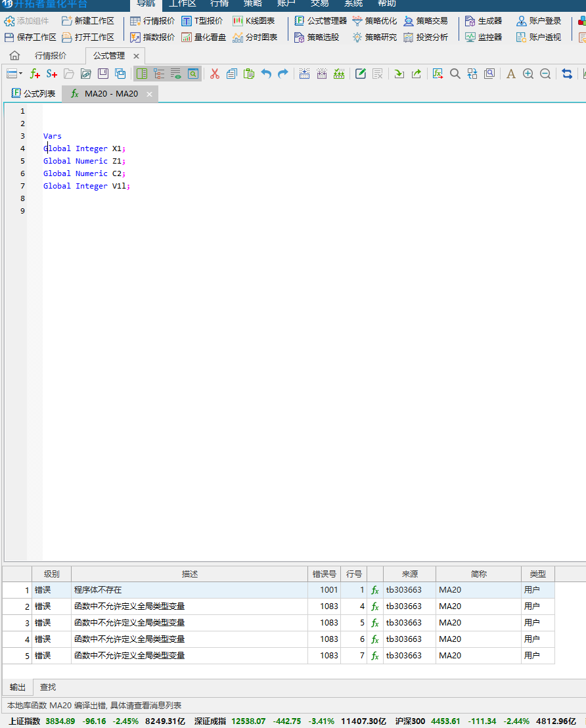The width and height of the screenshot is (586, 728).
Task: Switch to the 行情报价 tab
Action: pos(51,55)
